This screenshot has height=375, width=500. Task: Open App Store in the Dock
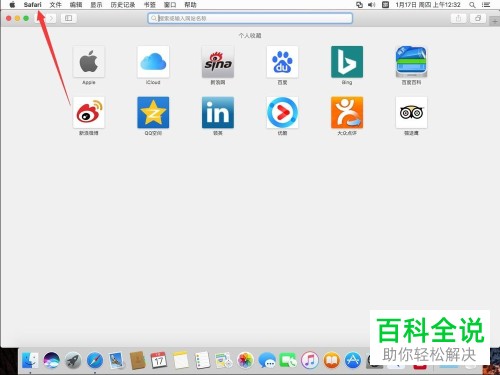point(353,361)
